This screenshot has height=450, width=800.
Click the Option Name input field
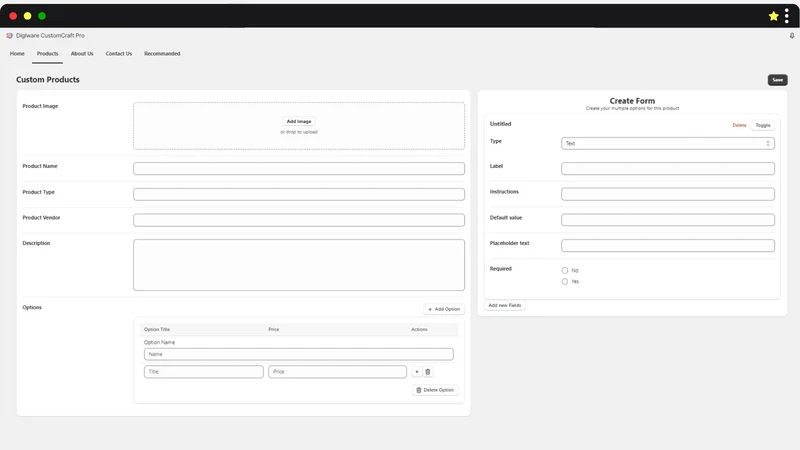tap(298, 354)
